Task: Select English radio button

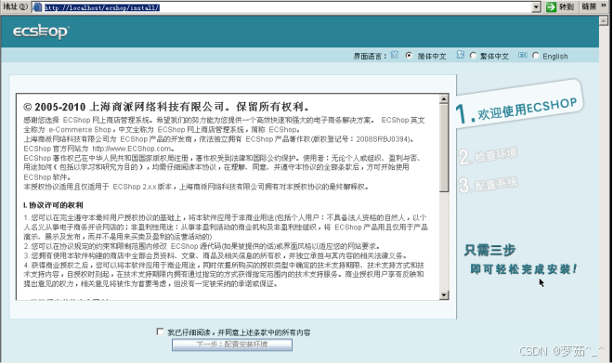Action: pos(536,56)
